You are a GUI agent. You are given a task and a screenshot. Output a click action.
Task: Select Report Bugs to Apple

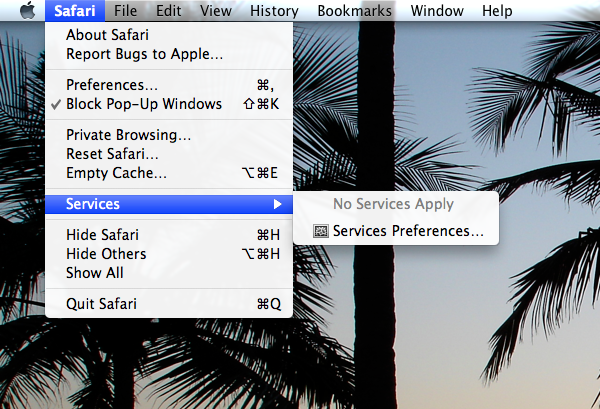(169, 54)
